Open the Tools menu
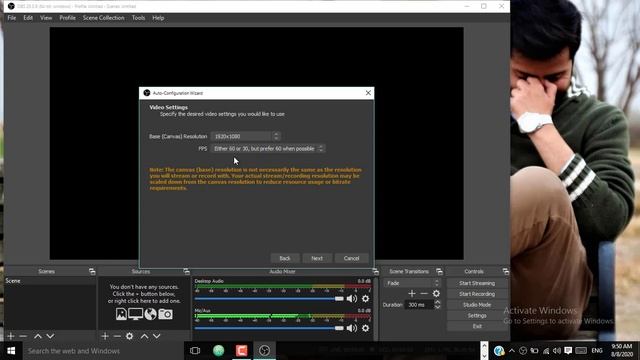 [138, 18]
